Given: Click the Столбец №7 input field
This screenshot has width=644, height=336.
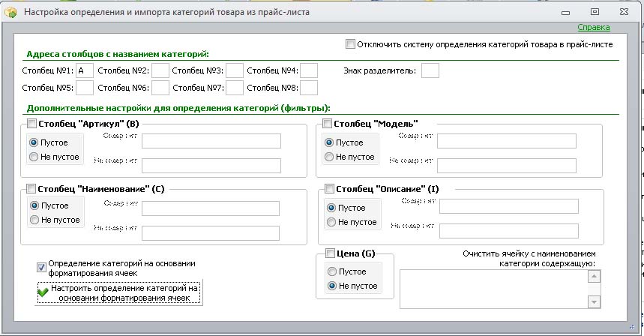Looking at the screenshot, I should tap(235, 88).
